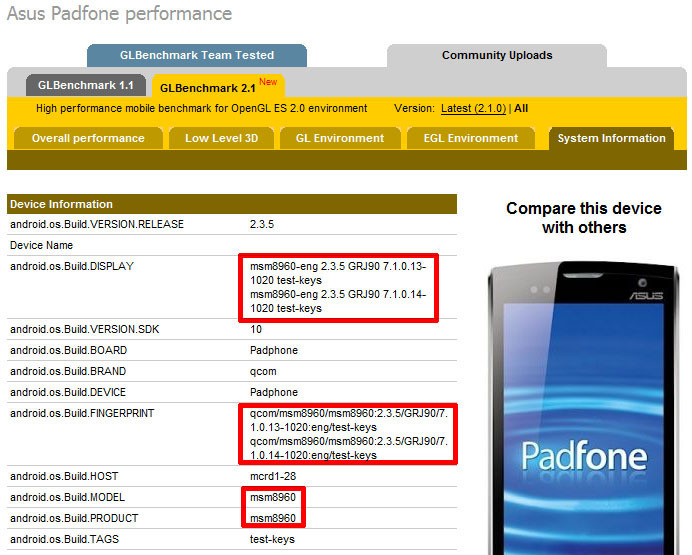Click the 'Compare this device with others' heading

tap(583, 218)
